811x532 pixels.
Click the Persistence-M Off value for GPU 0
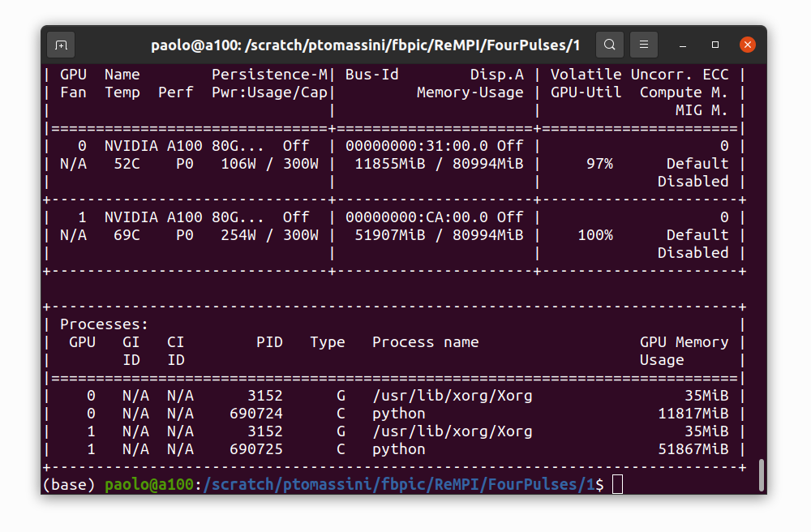[296, 145]
